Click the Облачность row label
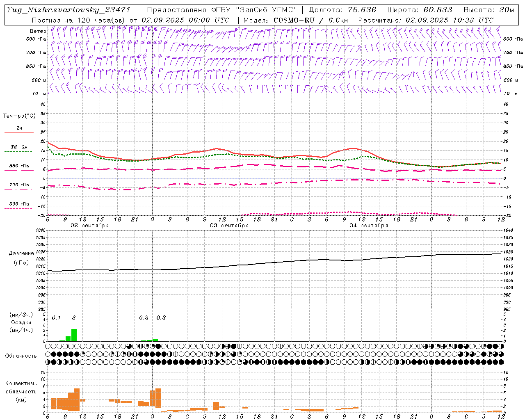Screen dimensions: 525x420 tap(21, 356)
